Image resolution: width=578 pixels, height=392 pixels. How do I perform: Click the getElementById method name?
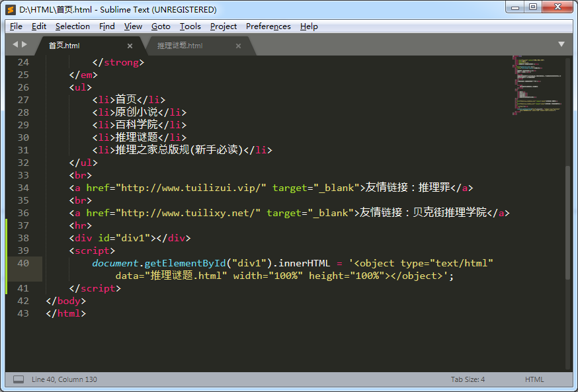pyautogui.click(x=185, y=263)
